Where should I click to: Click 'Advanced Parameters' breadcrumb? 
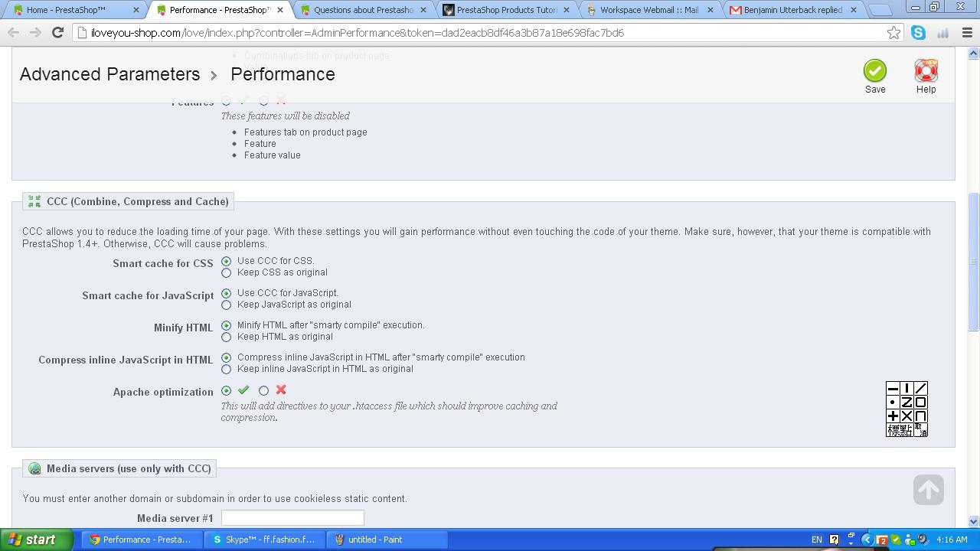[109, 74]
